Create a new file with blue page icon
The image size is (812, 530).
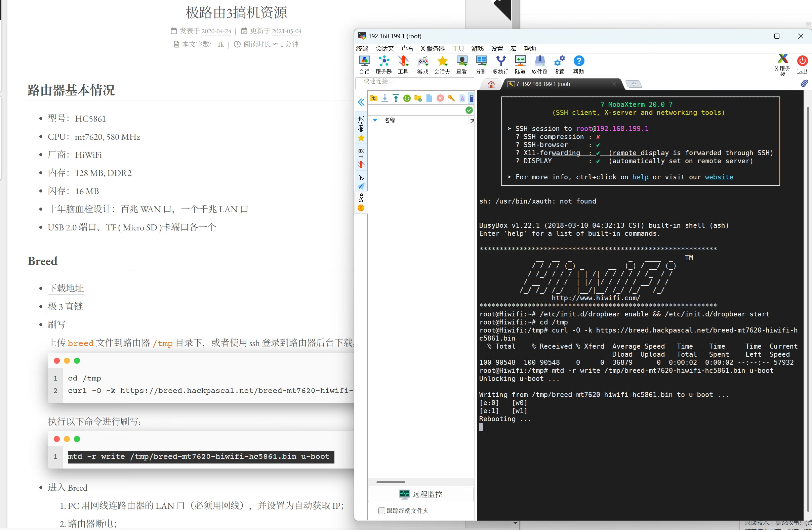[x=429, y=98]
